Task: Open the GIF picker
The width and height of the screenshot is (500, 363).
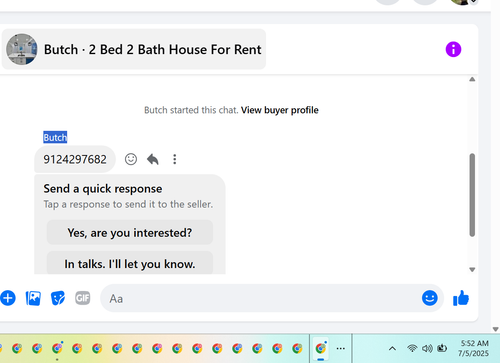Action: coord(83,298)
